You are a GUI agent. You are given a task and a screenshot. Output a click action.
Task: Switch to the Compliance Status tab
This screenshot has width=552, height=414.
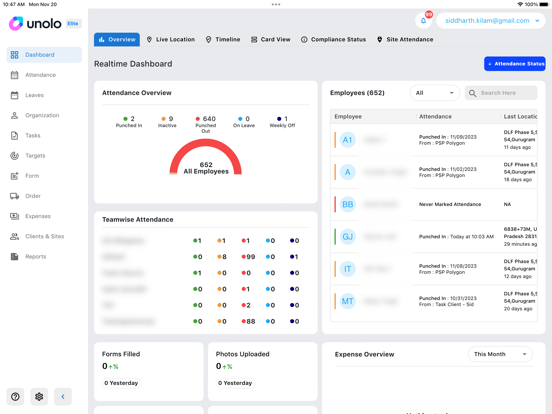[333, 39]
